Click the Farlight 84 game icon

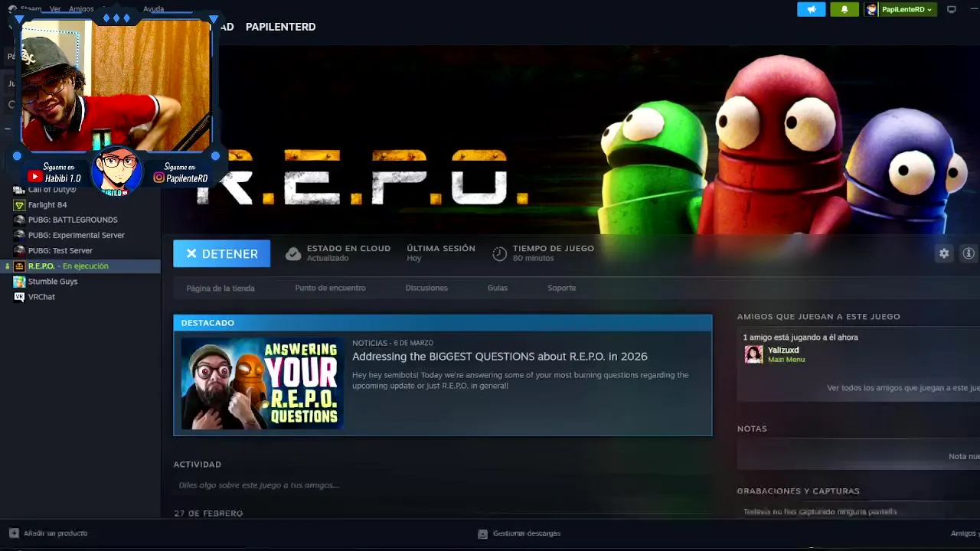19,205
